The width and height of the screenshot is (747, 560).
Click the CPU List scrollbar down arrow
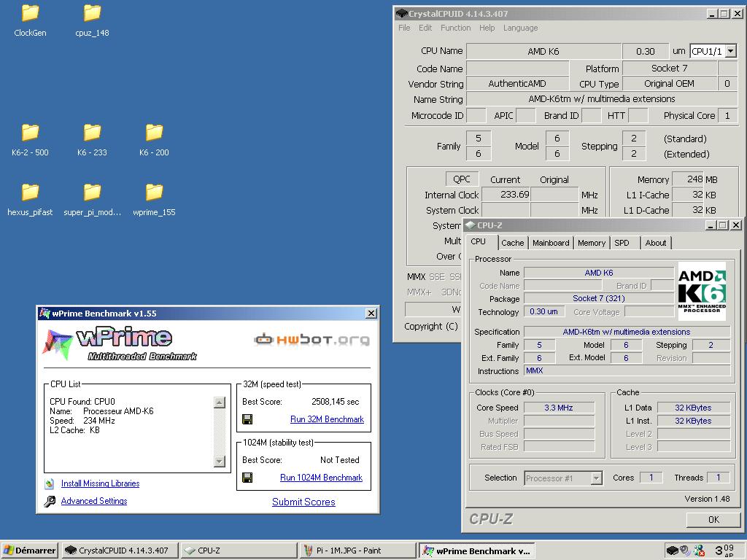click(219, 461)
